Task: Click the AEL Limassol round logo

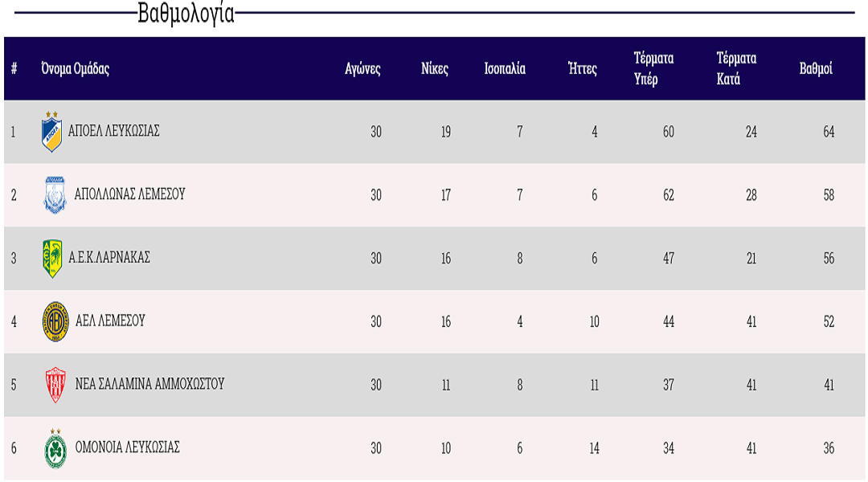Action: (x=55, y=321)
